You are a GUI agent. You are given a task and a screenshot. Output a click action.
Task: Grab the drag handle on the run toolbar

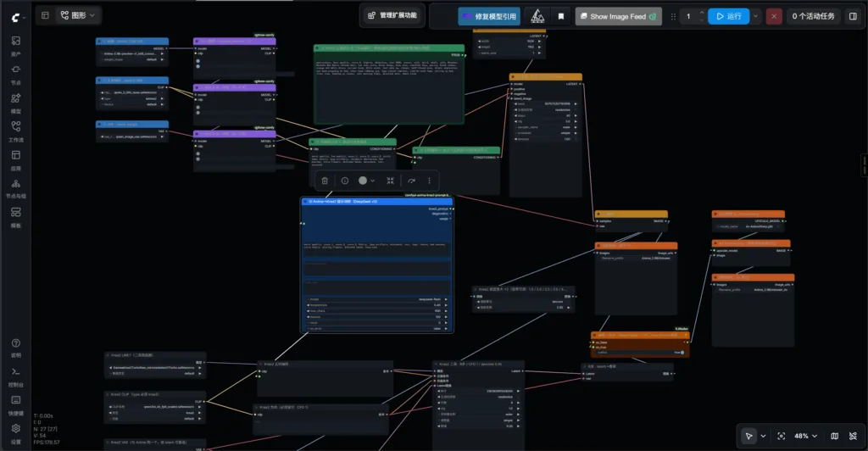[673, 17]
